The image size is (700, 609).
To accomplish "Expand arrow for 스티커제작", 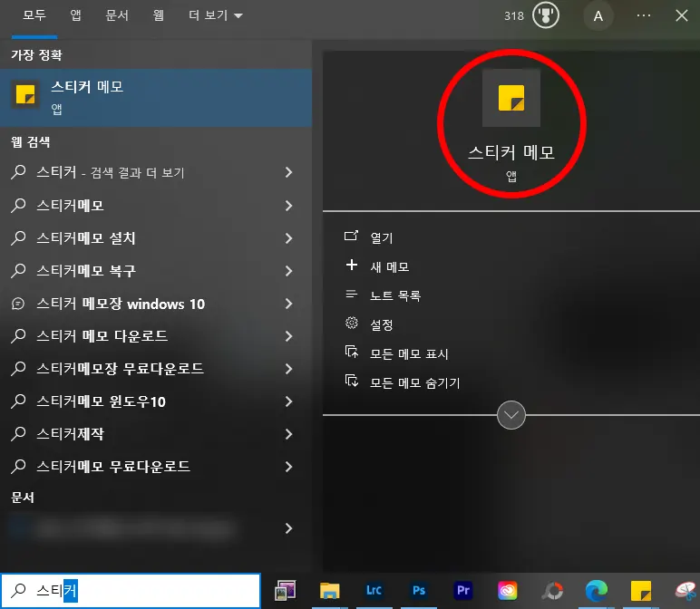I will pos(289,434).
